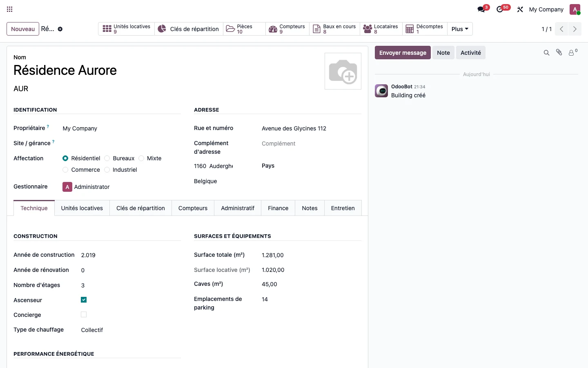588x368 pixels.
Task: Open the My Company switcher
Action: click(546, 9)
